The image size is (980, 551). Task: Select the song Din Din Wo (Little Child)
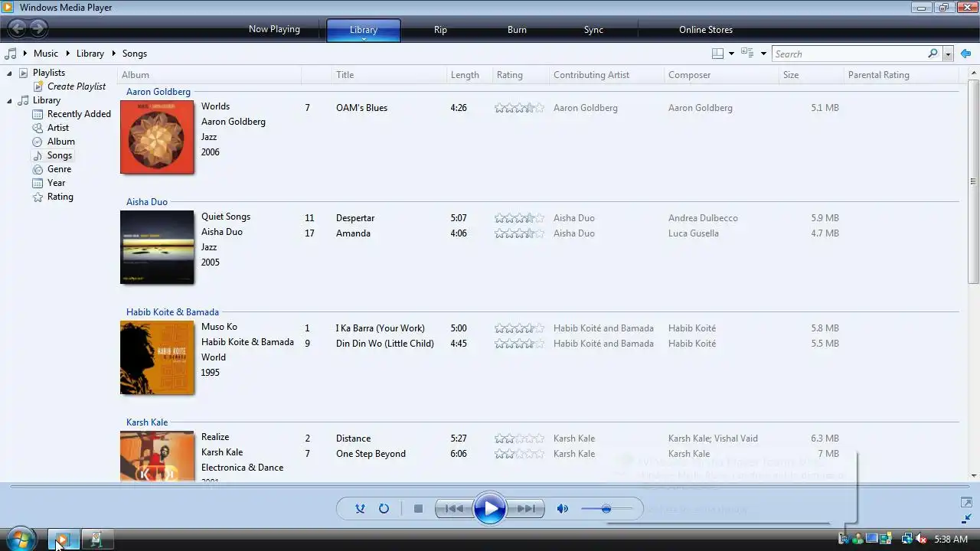coord(385,344)
